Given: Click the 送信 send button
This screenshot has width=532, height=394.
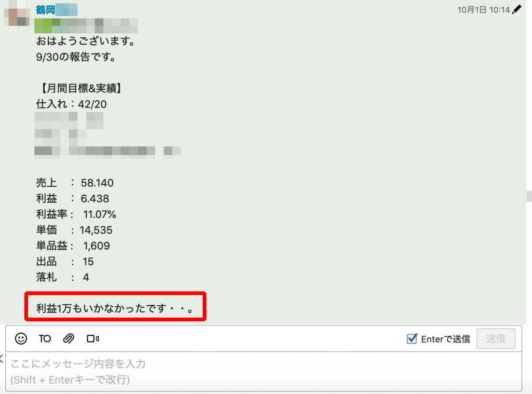Looking at the screenshot, I should (496, 338).
